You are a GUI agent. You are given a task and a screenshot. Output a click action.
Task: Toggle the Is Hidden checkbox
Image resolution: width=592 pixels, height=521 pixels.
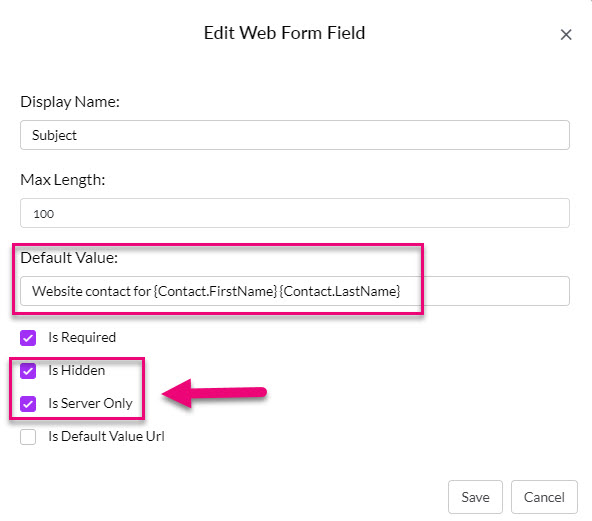(28, 370)
